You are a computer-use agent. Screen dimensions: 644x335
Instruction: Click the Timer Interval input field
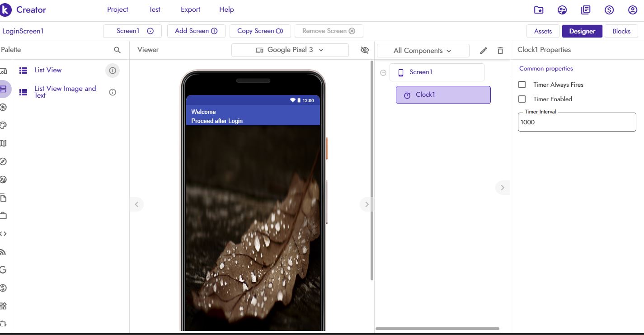coord(577,122)
